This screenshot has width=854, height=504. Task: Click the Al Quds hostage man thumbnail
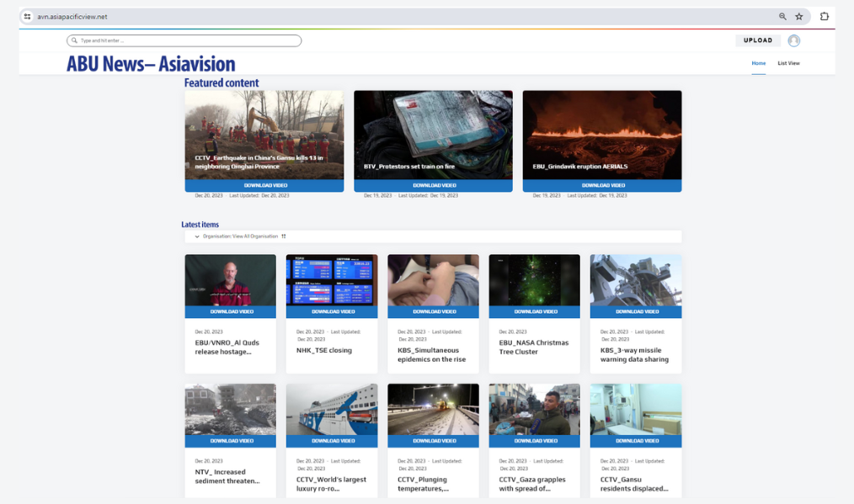click(x=231, y=280)
